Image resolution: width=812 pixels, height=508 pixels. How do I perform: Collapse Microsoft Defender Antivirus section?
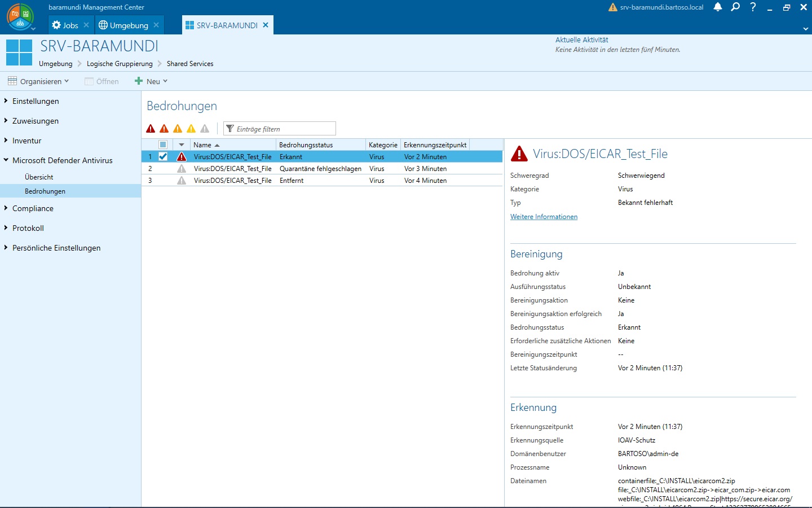pyautogui.click(x=6, y=160)
